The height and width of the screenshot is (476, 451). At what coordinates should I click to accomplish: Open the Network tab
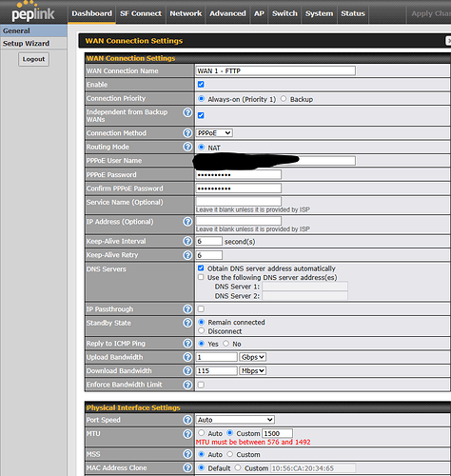coord(186,13)
